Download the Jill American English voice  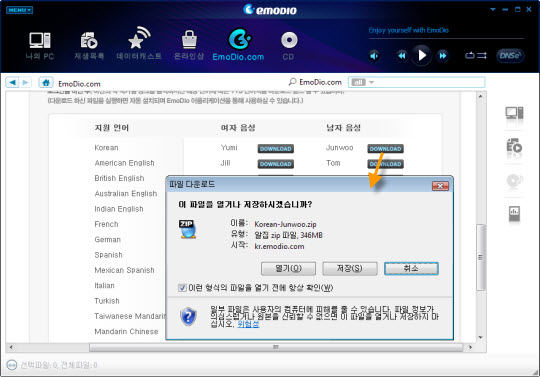click(276, 164)
